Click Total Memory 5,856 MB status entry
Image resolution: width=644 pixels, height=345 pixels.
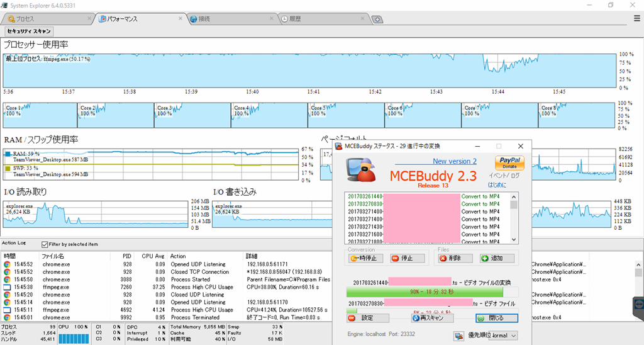click(197, 327)
